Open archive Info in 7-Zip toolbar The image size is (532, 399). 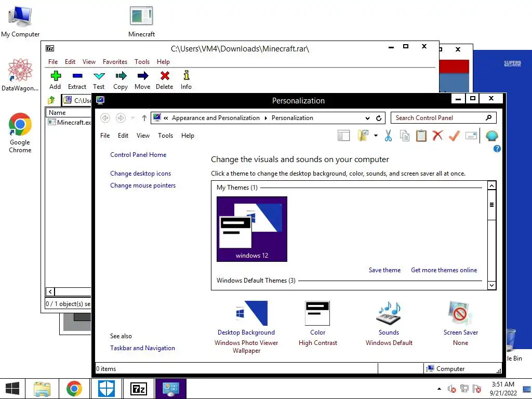pyautogui.click(x=186, y=80)
